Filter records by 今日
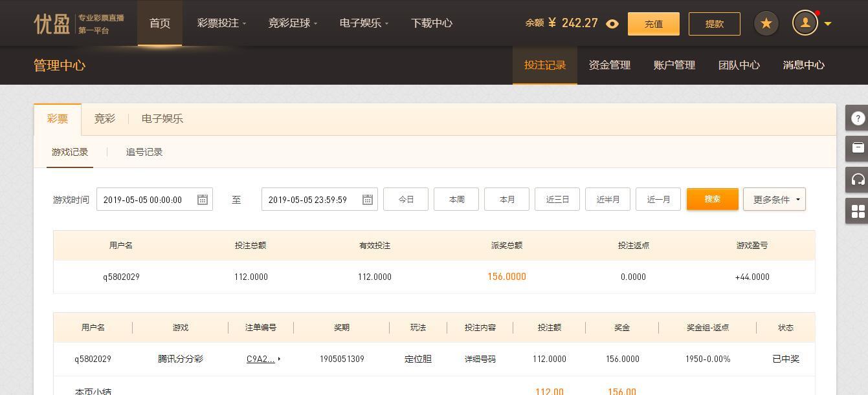The height and width of the screenshot is (395, 868). pos(406,199)
